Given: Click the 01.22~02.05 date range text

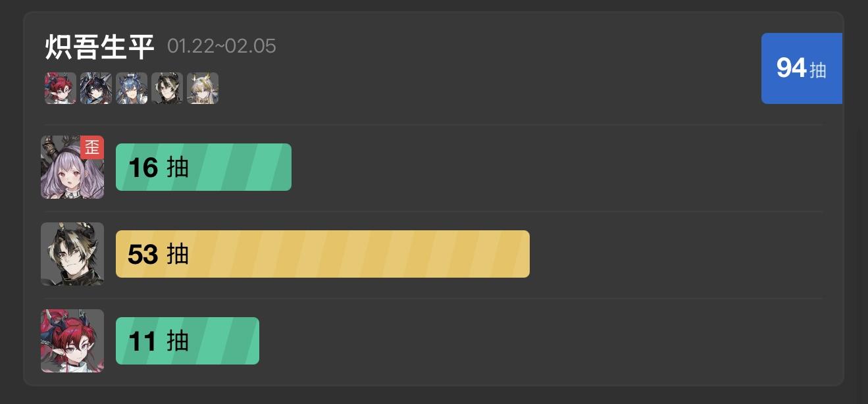Looking at the screenshot, I should coord(222,47).
